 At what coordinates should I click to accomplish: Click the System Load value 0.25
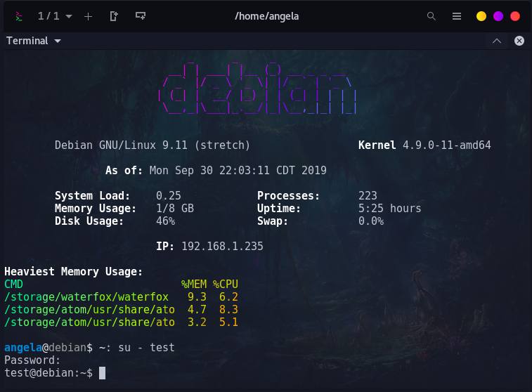[x=168, y=196]
